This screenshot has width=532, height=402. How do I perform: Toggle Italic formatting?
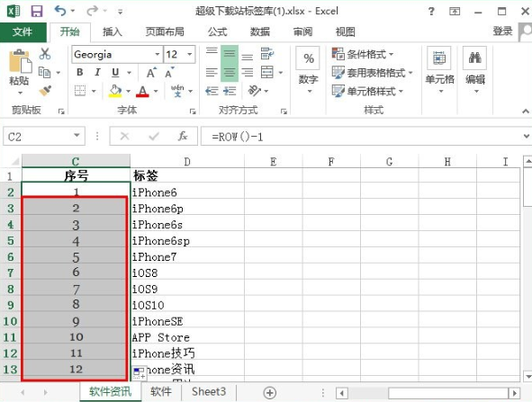point(98,72)
